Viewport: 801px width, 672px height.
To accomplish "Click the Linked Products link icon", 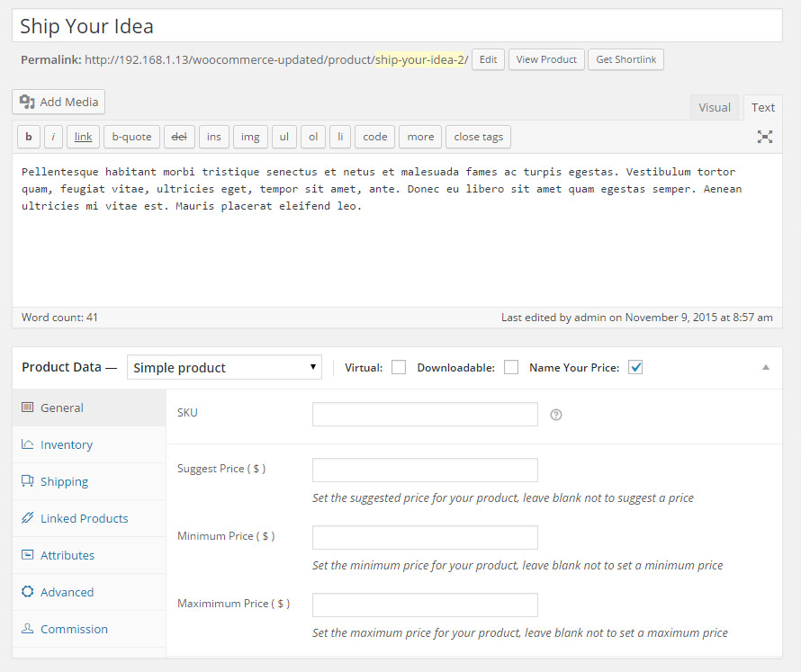I will [x=27, y=518].
